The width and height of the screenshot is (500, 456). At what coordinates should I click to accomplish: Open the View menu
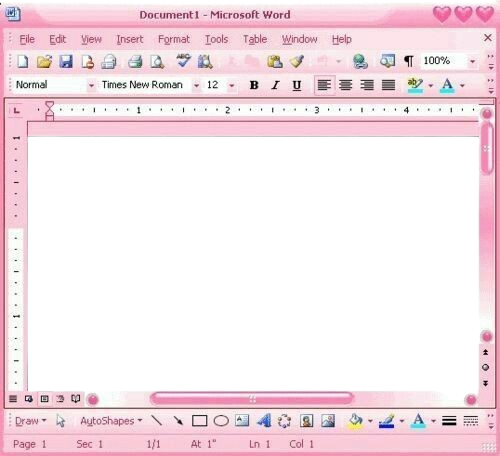click(91, 39)
